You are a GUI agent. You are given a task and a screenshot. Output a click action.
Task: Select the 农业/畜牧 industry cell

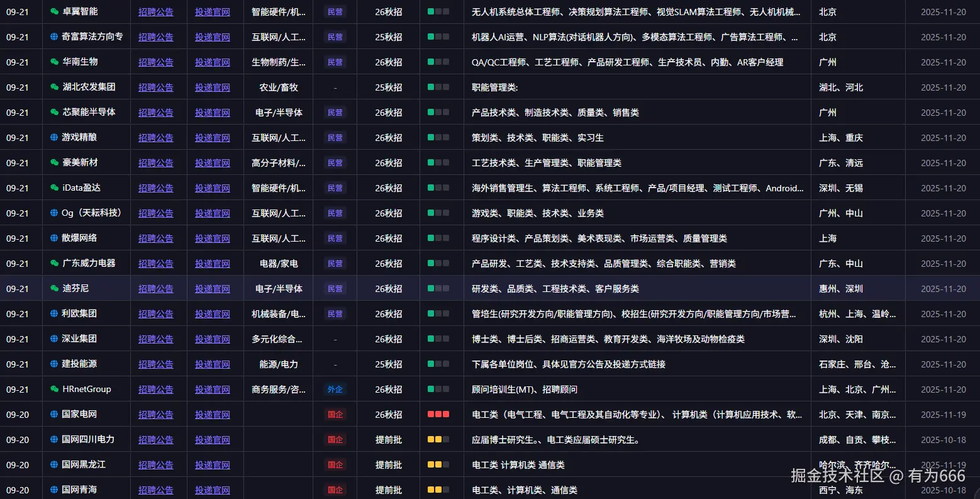279,87
